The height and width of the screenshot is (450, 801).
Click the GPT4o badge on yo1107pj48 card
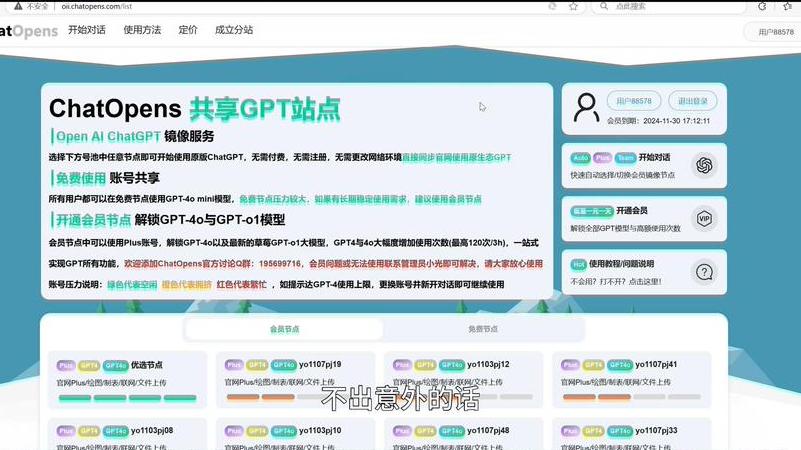452,431
